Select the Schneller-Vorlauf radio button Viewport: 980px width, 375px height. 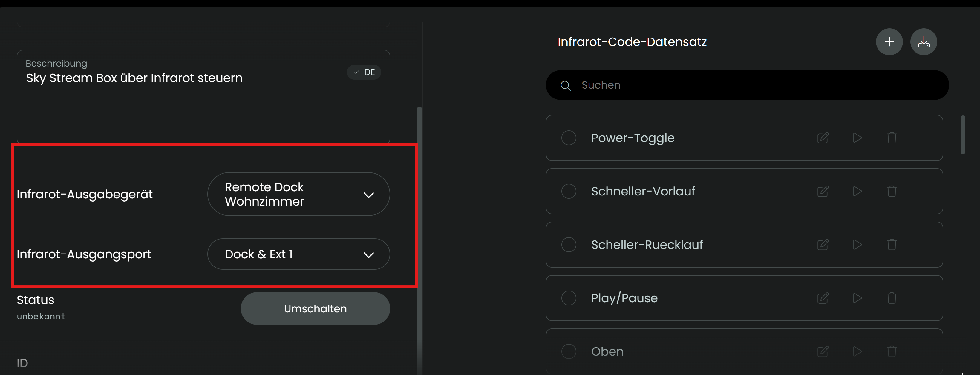click(x=569, y=191)
